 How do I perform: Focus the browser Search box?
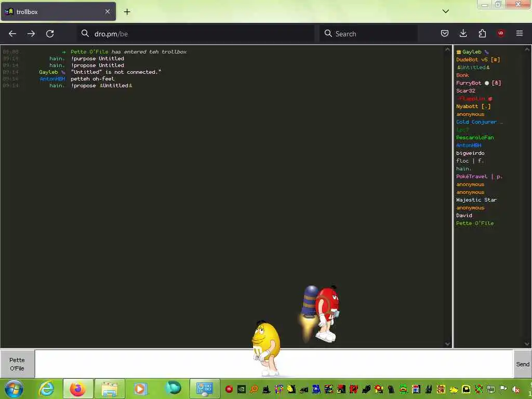(x=368, y=34)
